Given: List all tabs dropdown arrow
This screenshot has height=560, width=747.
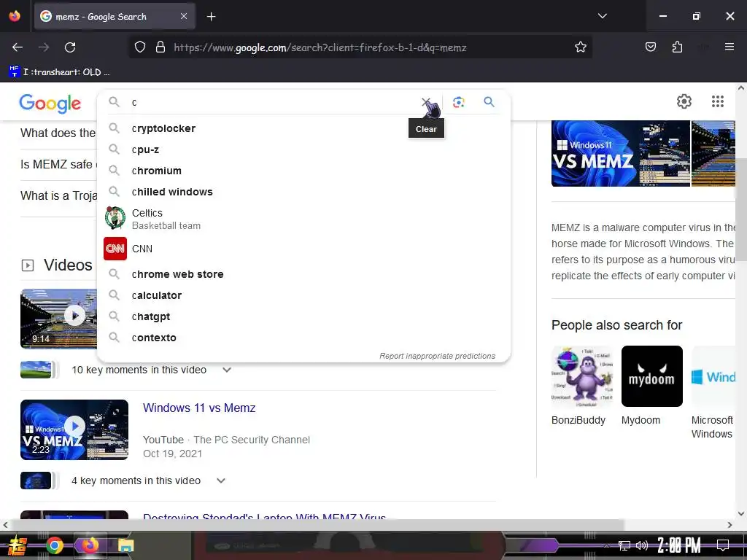Looking at the screenshot, I should pos(602,16).
